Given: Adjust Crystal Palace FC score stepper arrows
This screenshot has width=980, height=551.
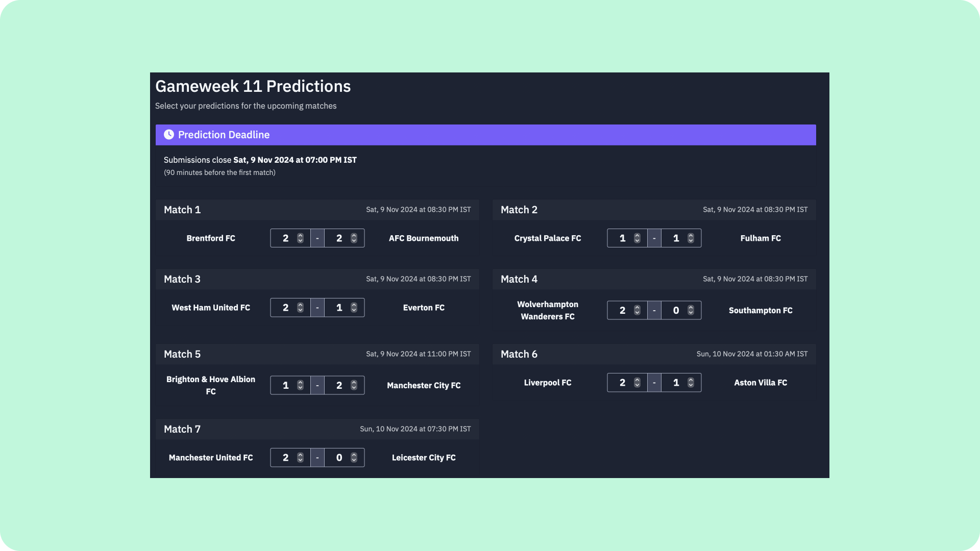Looking at the screenshot, I should click(637, 238).
